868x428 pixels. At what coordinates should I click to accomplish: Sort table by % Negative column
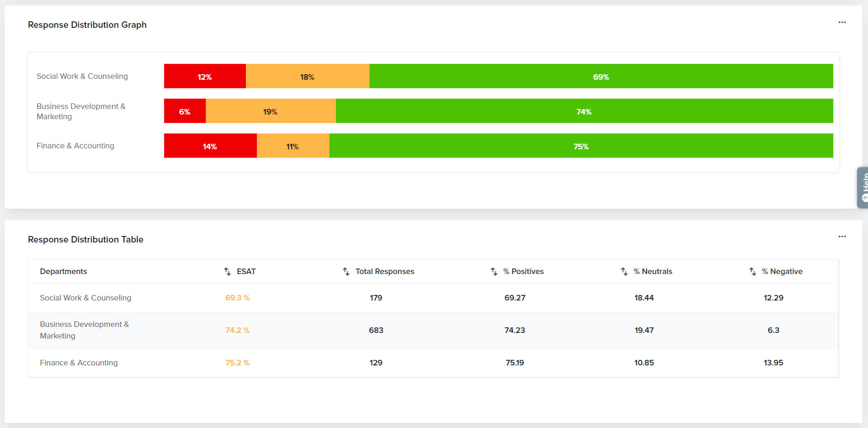[x=752, y=271]
